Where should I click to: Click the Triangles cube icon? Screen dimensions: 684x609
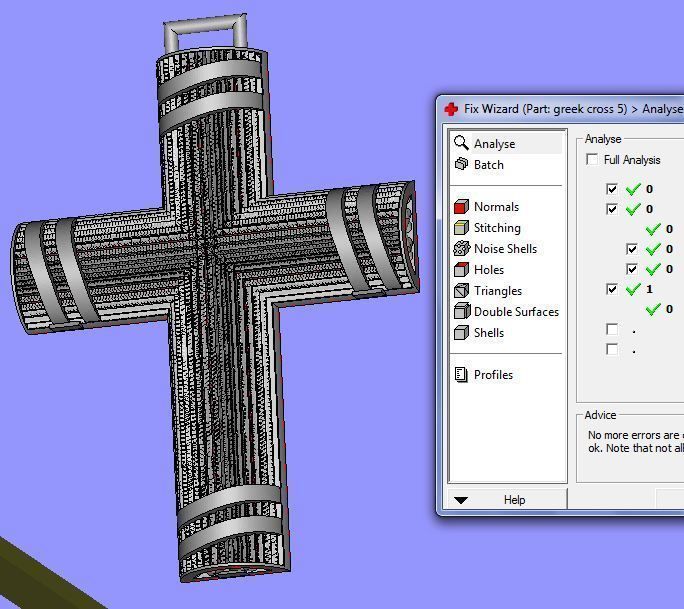coord(461,290)
